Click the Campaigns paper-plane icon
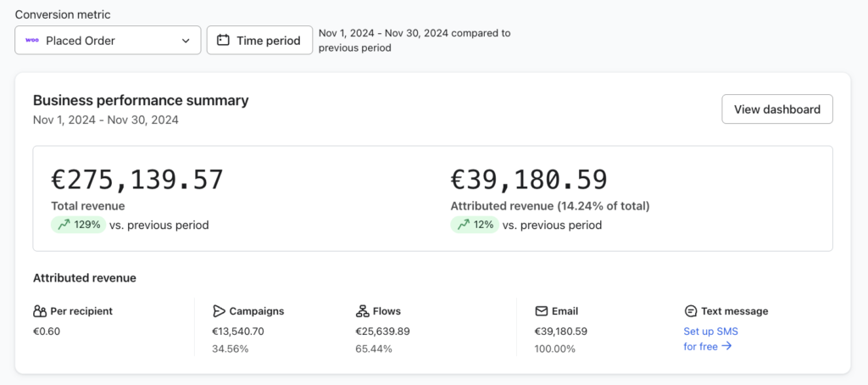The width and height of the screenshot is (868, 385). point(219,311)
